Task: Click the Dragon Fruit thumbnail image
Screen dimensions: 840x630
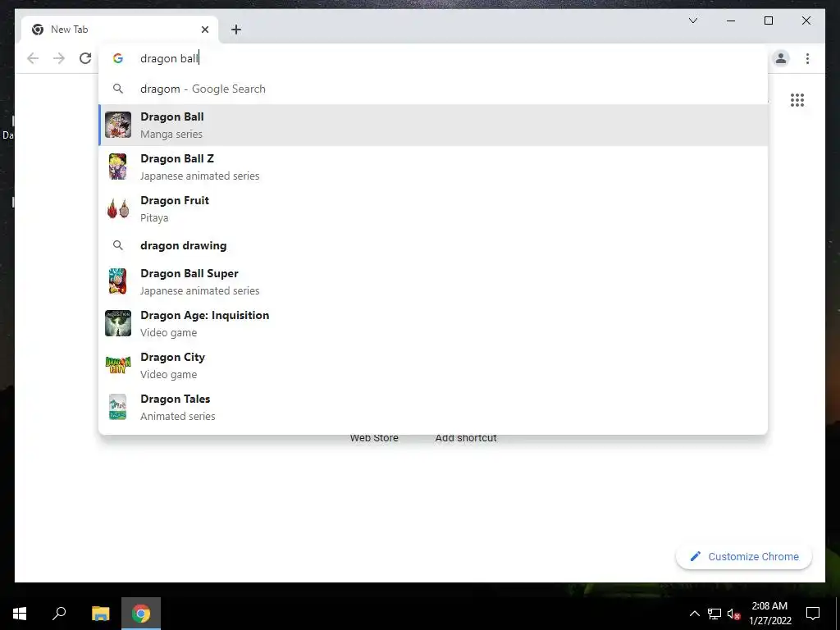Action: tap(118, 208)
